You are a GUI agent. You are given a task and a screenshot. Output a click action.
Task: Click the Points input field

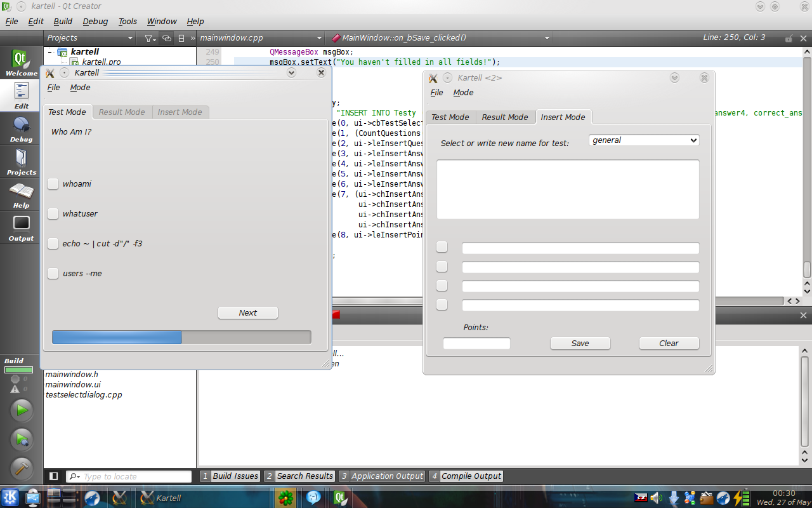tap(476, 344)
